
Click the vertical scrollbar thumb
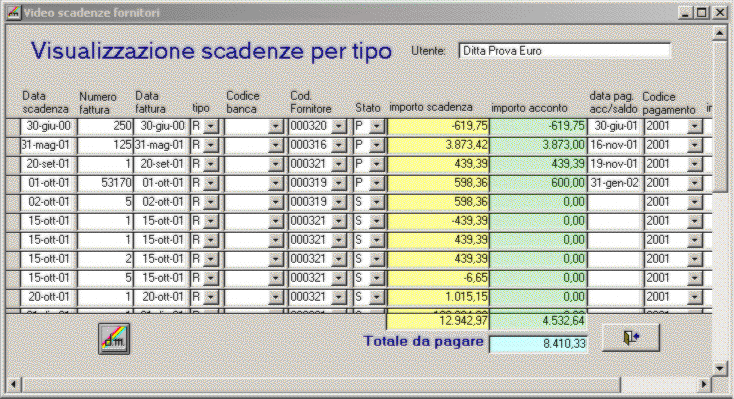pos(719,116)
